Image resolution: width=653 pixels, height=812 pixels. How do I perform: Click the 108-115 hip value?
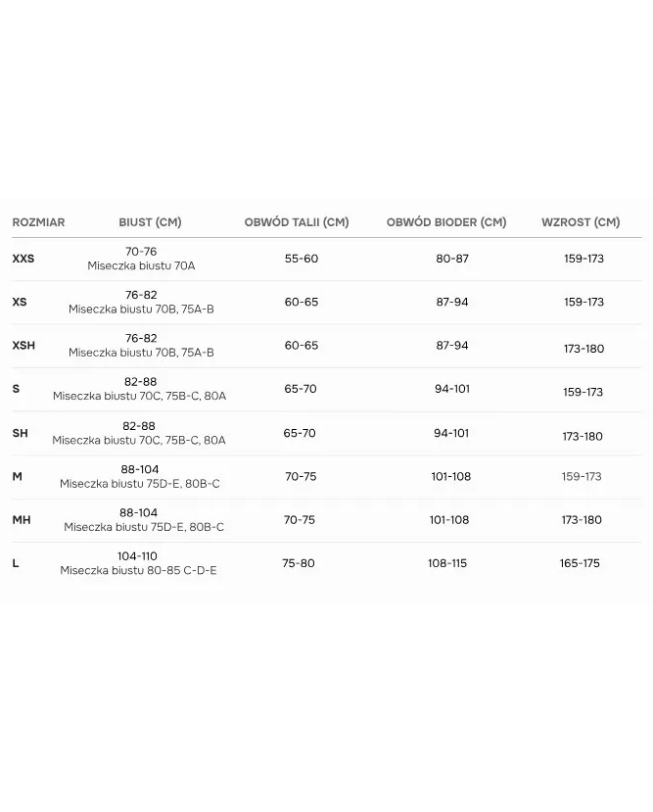[447, 563]
